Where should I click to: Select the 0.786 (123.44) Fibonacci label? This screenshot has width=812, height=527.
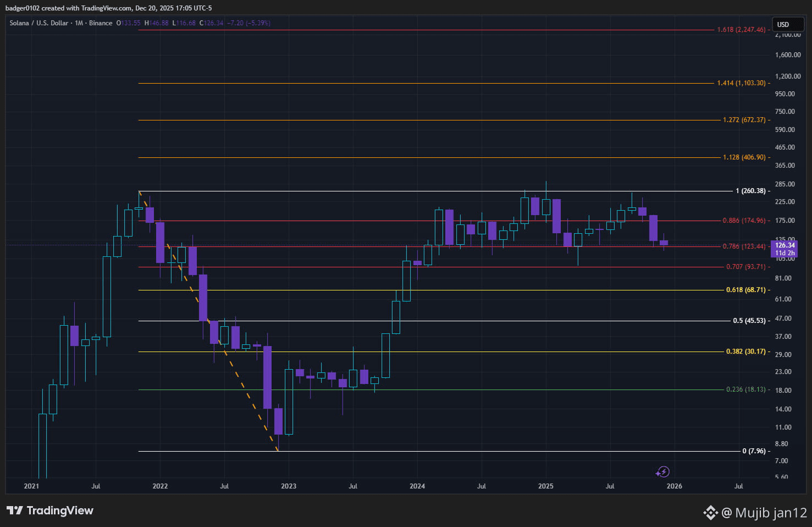click(x=744, y=246)
